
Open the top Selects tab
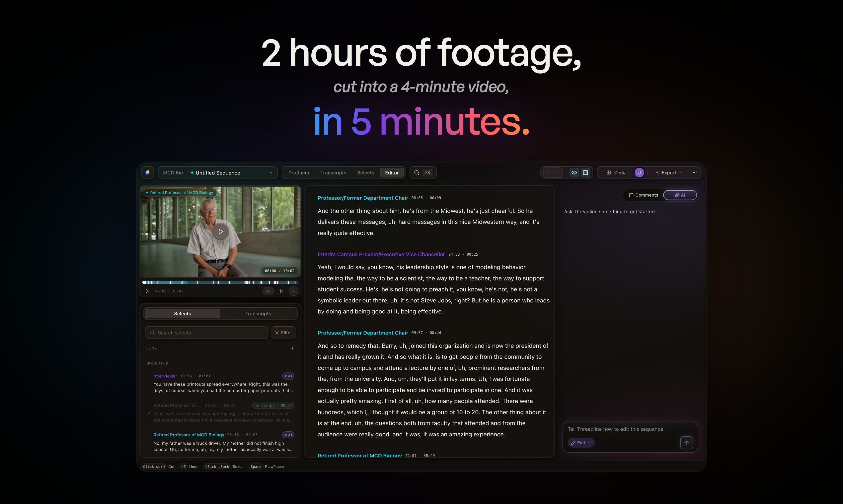pyautogui.click(x=365, y=172)
